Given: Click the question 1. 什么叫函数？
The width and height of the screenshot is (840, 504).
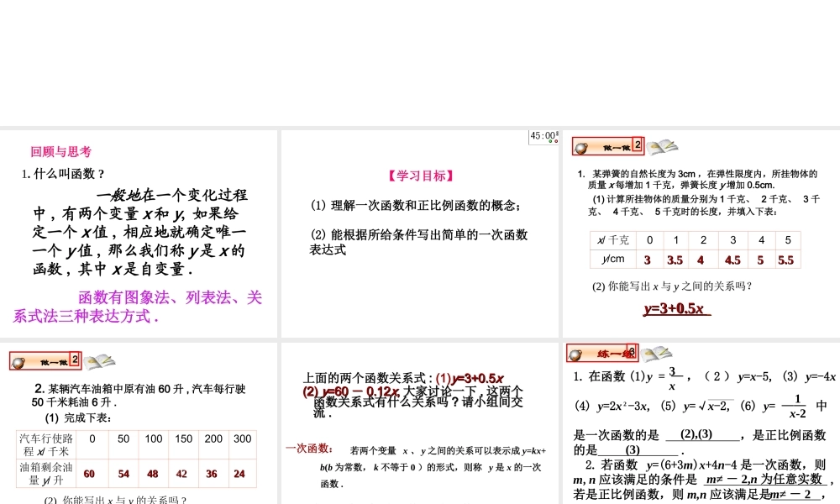Looking at the screenshot, I should 63,174.
